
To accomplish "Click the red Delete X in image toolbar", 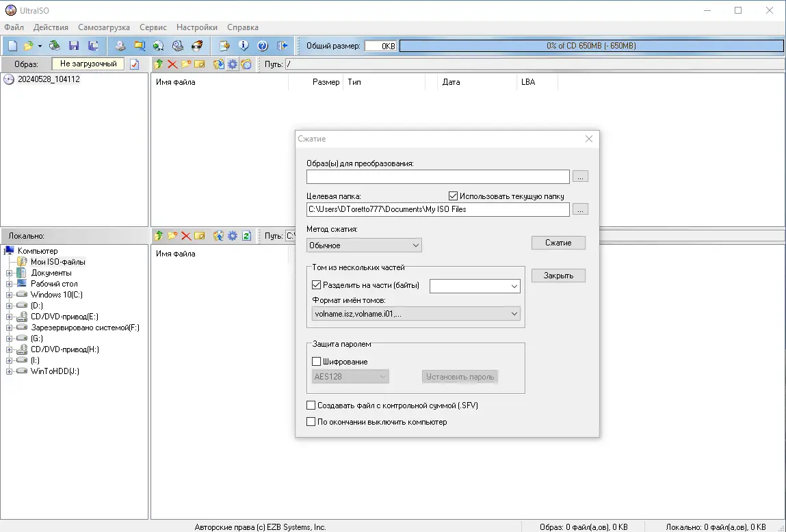I will (172, 64).
